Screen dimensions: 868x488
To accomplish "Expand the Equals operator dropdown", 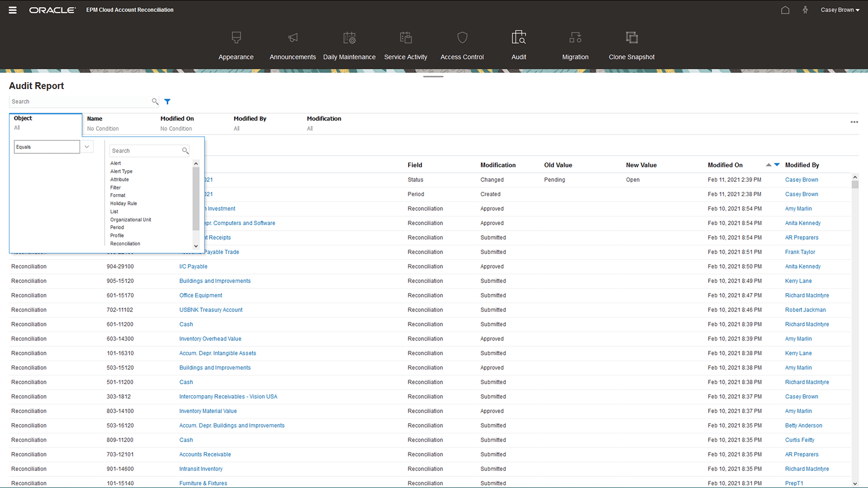I will tap(87, 147).
